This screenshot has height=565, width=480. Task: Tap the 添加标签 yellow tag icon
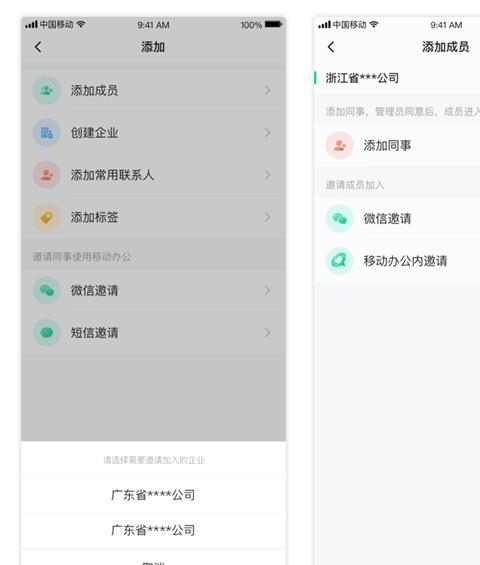46,217
